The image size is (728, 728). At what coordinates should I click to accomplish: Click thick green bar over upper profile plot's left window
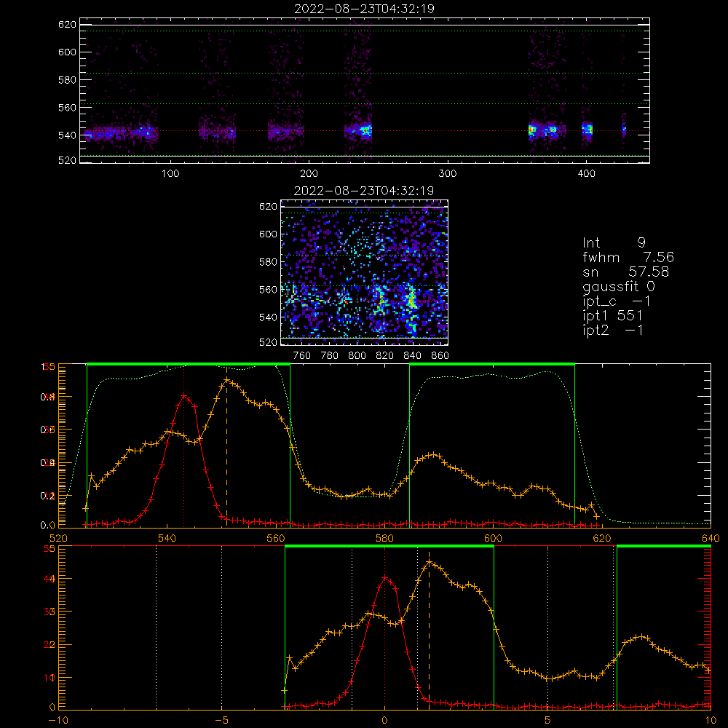(x=189, y=364)
